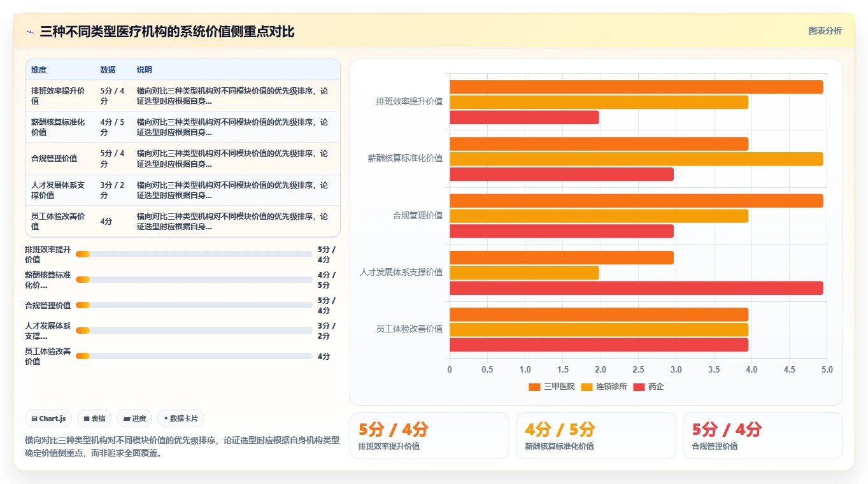Click the title 三种不同类型医疗机构的系统价值侧重点对比
Screen dimensions: 868x484
(167, 31)
